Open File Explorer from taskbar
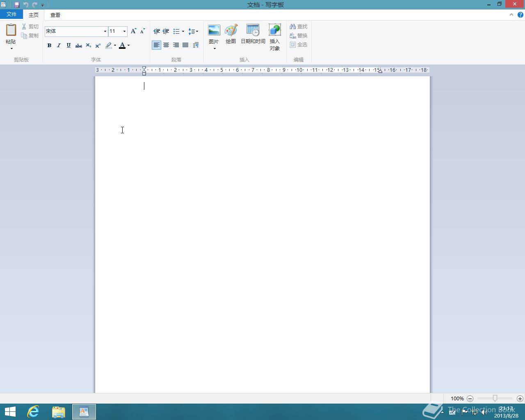525x420 pixels. click(x=59, y=412)
